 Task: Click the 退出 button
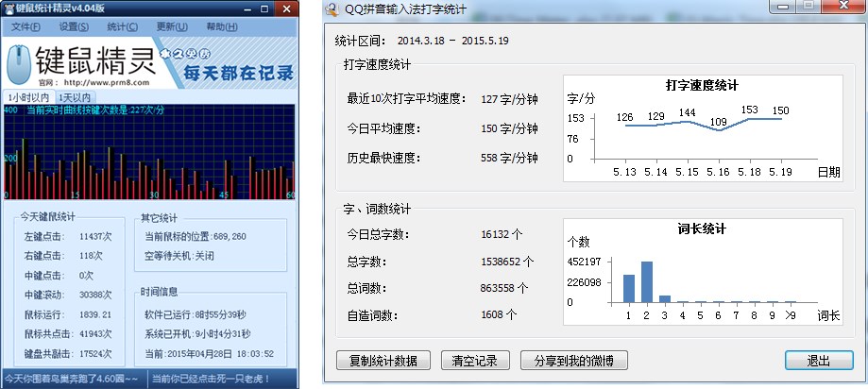tap(819, 361)
